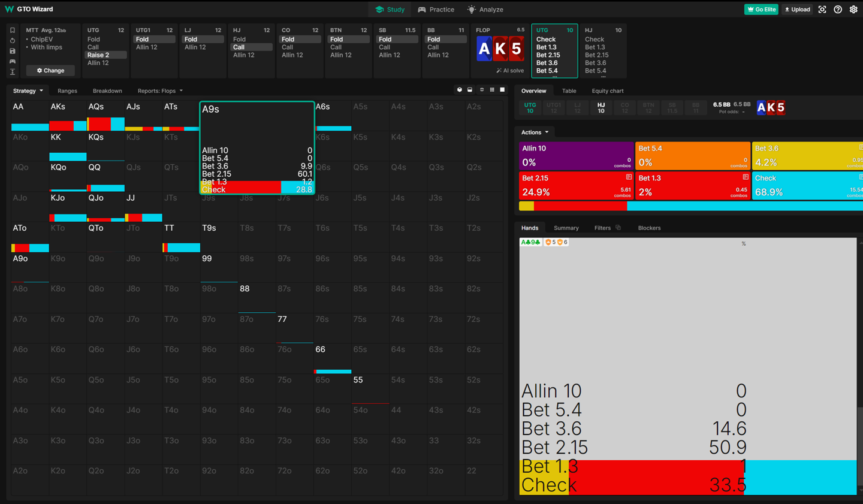Switch to the Equity chart tab
Image resolution: width=863 pixels, height=504 pixels.
607,91
